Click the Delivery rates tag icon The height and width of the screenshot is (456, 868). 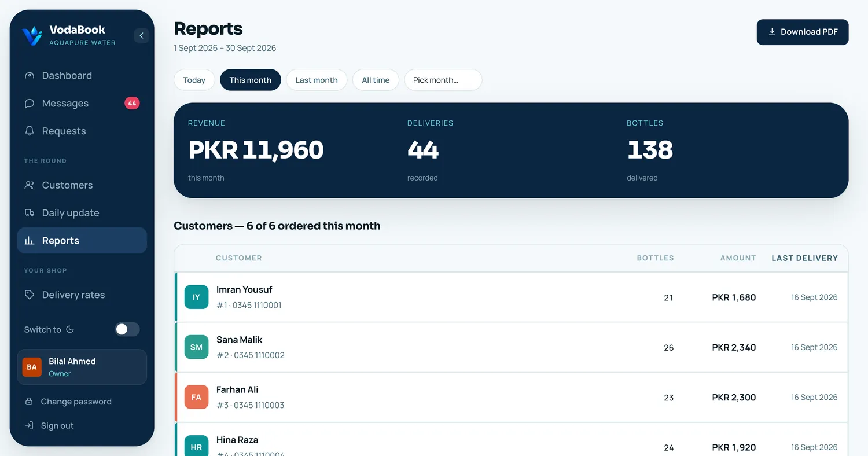30,295
